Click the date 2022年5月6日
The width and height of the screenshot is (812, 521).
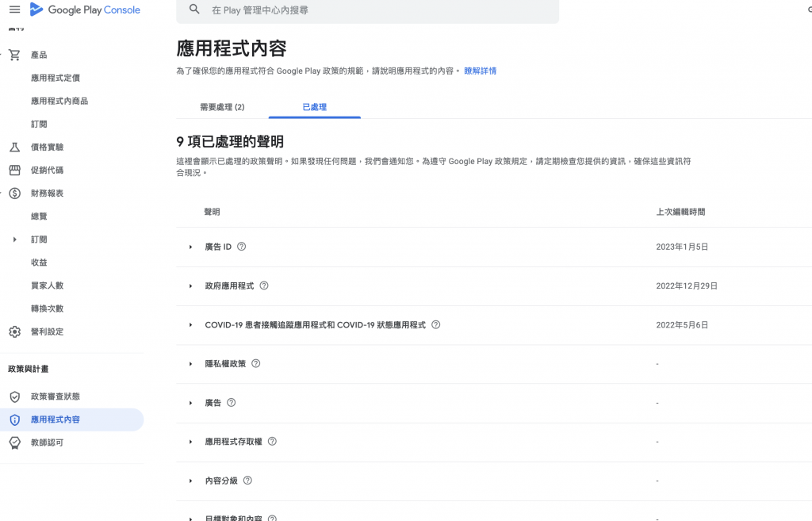coord(682,324)
